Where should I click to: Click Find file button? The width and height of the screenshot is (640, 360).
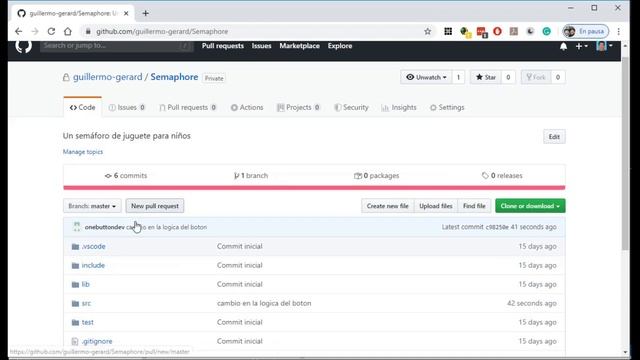[474, 206]
